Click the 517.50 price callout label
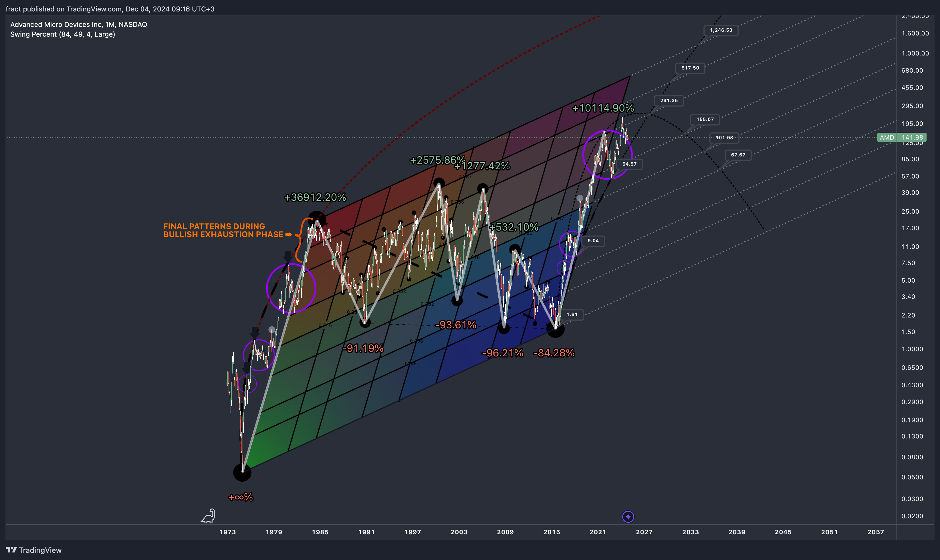Screen dimensions: 940x560 click(x=690, y=68)
